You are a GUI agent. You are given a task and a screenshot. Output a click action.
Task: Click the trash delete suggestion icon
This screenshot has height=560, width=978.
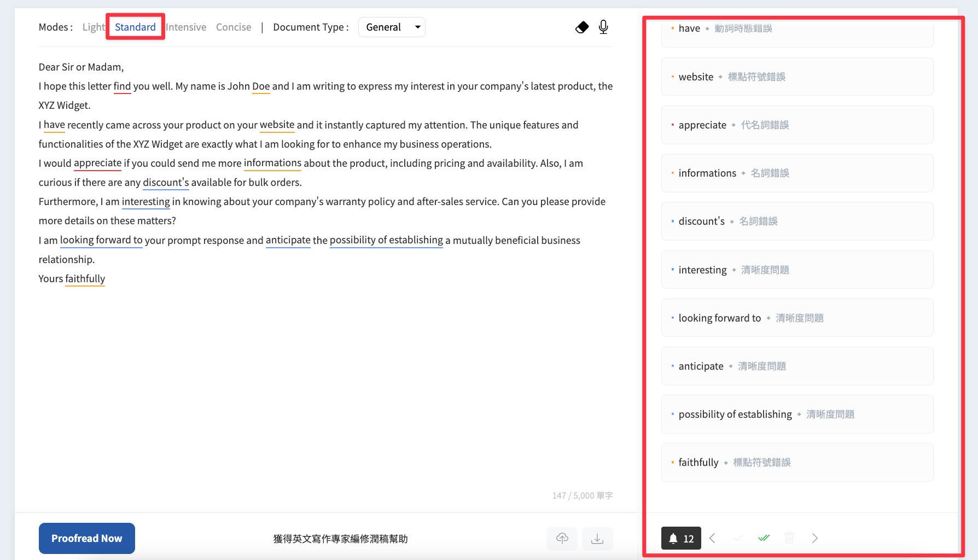click(x=789, y=538)
